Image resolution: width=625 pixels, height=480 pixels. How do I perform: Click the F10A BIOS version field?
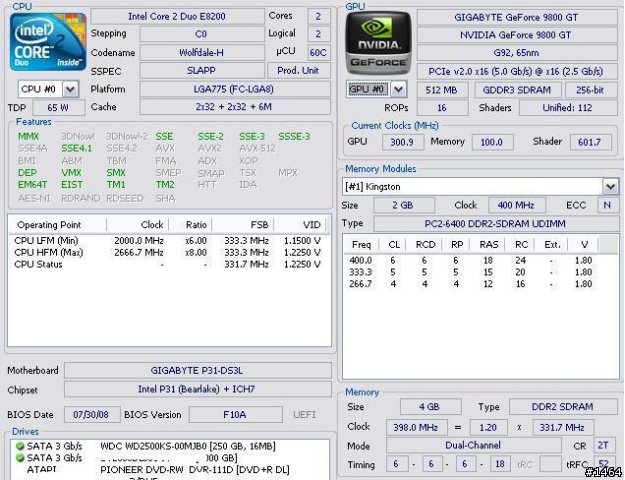click(x=235, y=415)
